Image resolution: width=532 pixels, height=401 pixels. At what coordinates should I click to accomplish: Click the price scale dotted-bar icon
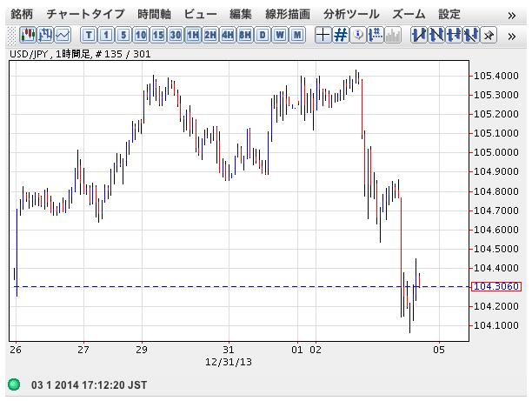click(x=376, y=35)
